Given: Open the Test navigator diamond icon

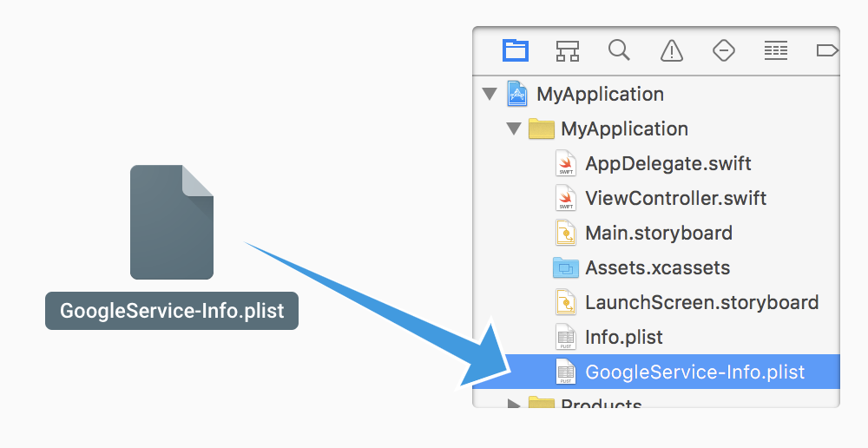Looking at the screenshot, I should (724, 51).
